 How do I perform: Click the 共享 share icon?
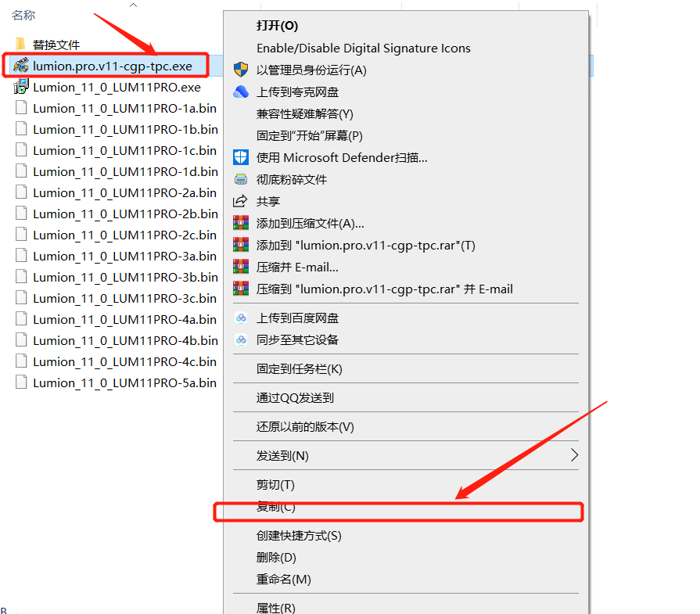point(241,200)
